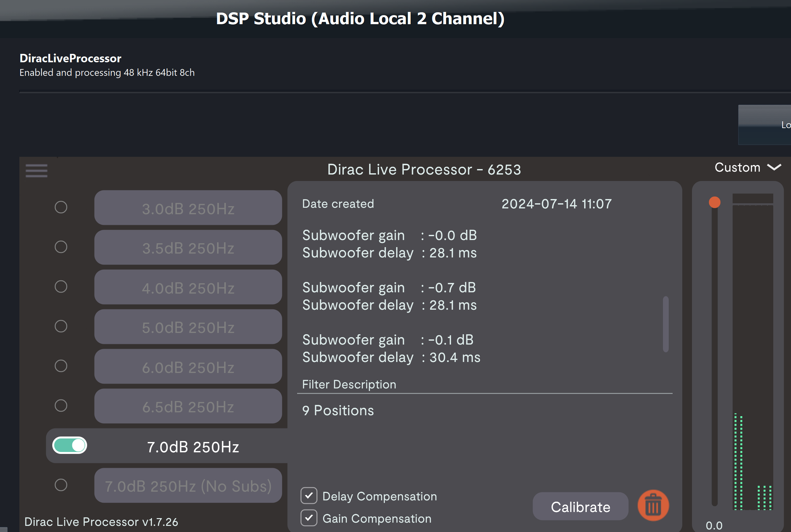Select the radio button next to 5.0dB 250Hz

(61, 326)
